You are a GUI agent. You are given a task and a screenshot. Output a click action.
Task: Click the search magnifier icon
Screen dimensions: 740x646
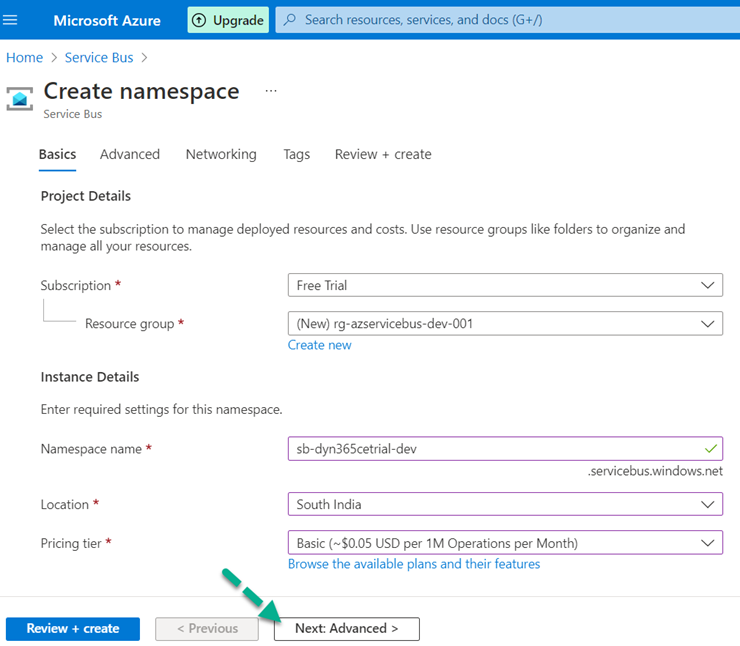pos(290,19)
